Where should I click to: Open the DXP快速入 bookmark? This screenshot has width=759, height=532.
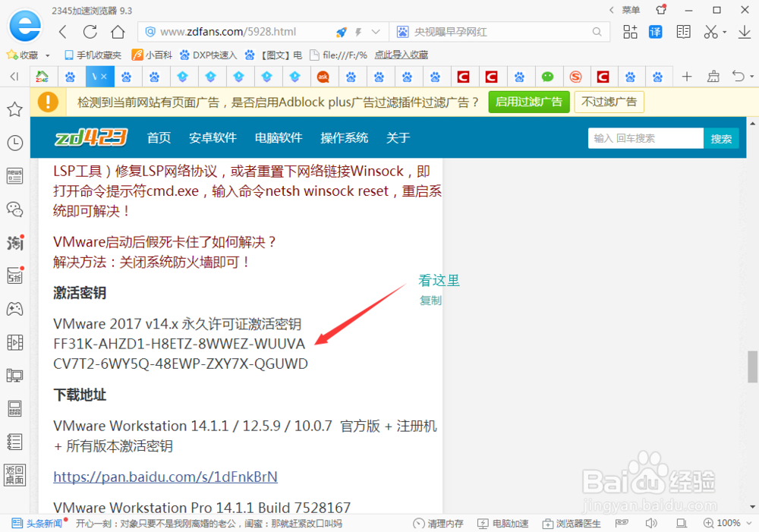click(x=208, y=55)
